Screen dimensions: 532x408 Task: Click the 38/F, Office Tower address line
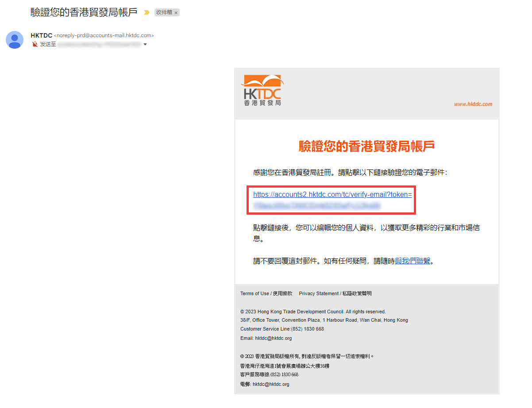[324, 320]
